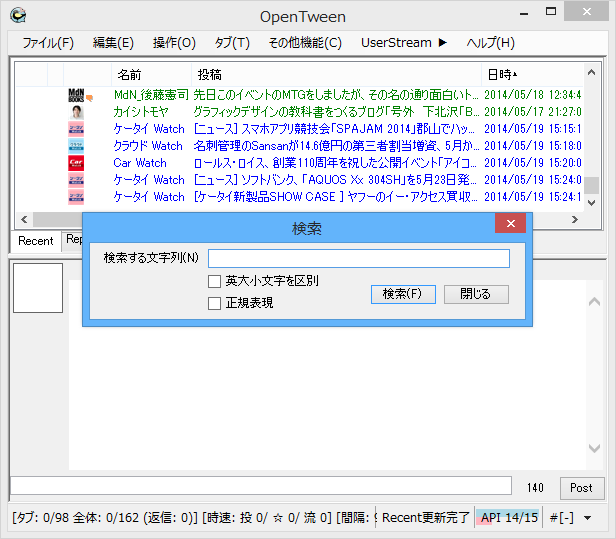Select the カイシトモヤ tweet about グラフィックデザイン
The height and width of the screenshot is (539, 616).
(299, 112)
